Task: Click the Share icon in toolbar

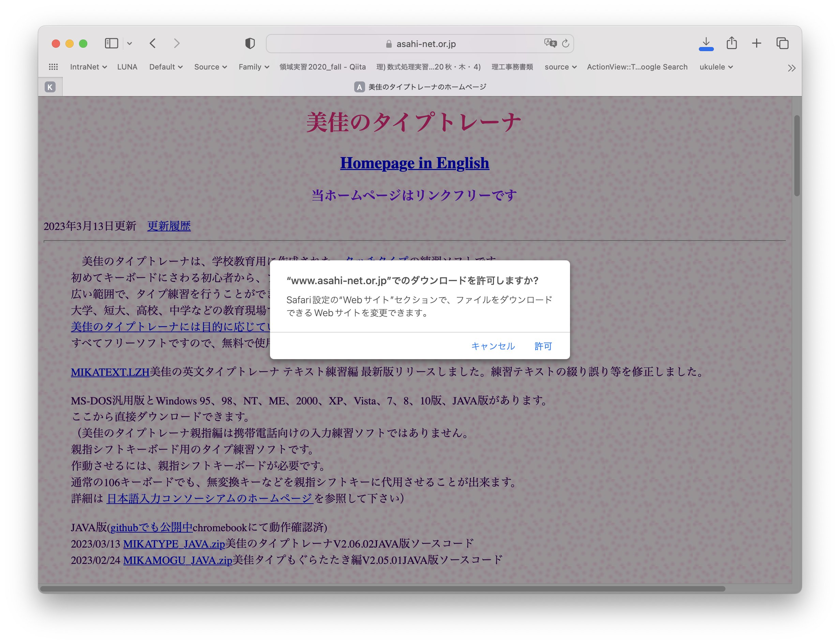Action: click(x=732, y=43)
